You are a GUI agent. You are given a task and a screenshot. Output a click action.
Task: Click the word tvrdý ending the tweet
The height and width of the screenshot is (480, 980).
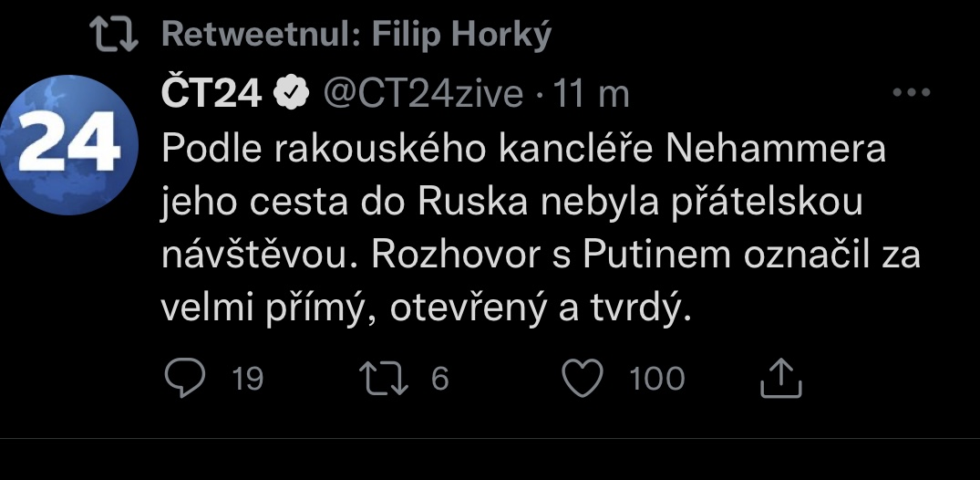click(649, 310)
